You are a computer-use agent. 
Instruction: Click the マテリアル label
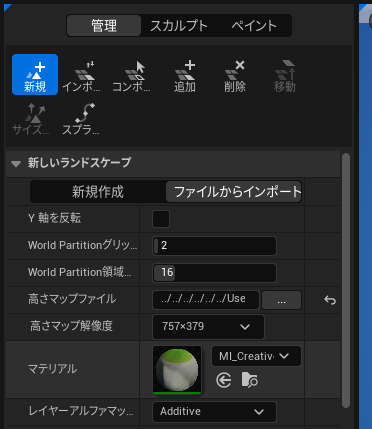(52, 369)
